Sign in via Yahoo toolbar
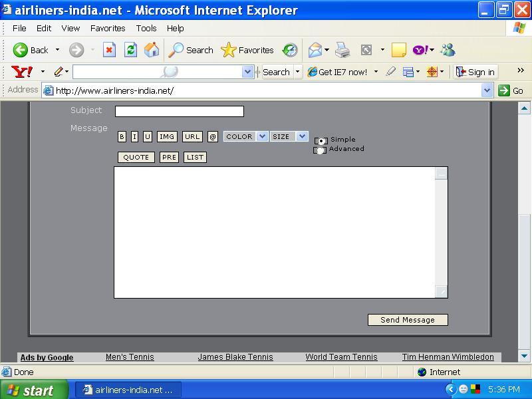 (475, 72)
